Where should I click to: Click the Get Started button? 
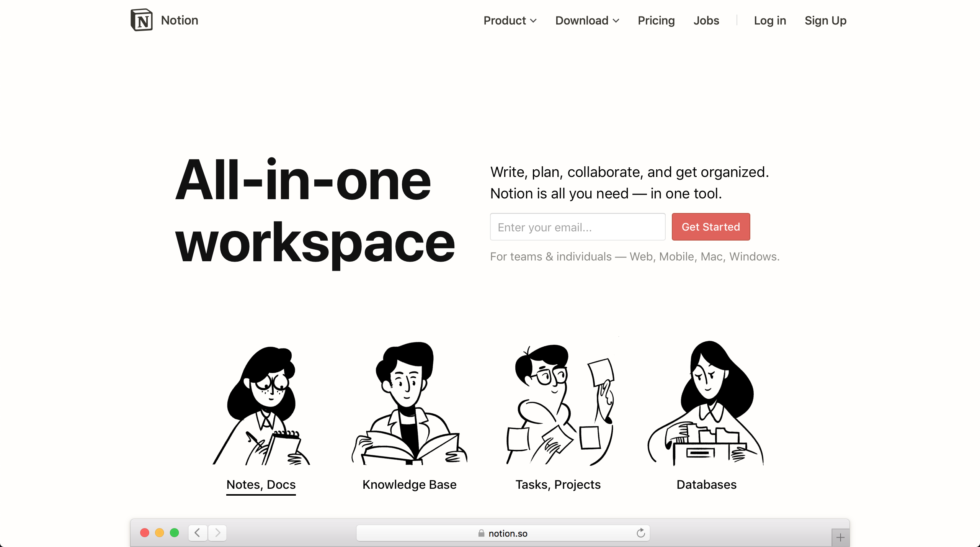(x=711, y=226)
